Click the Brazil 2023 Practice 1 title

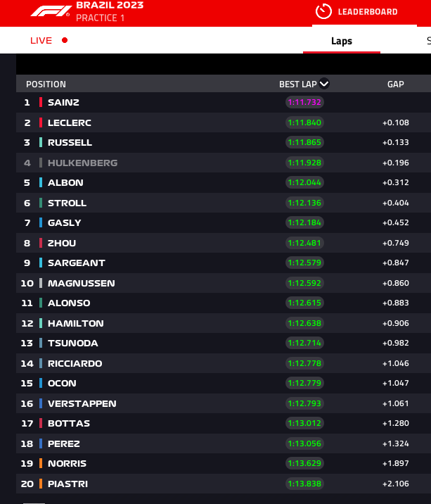click(110, 11)
